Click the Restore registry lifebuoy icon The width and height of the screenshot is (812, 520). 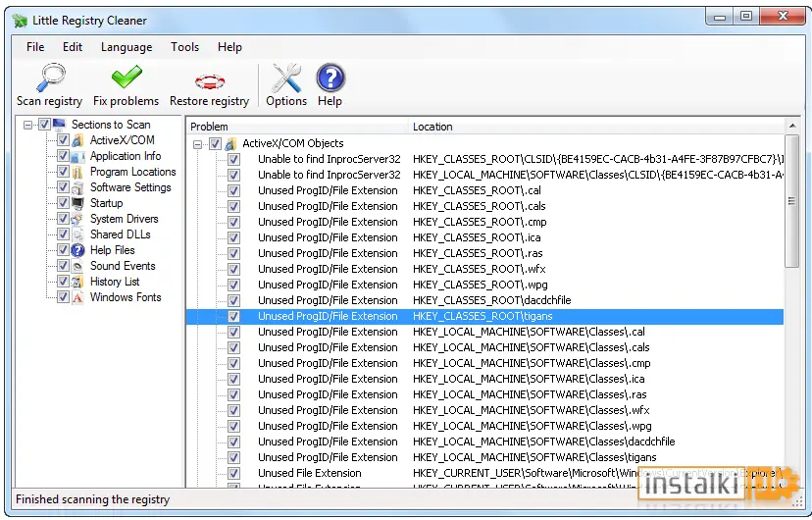209,81
